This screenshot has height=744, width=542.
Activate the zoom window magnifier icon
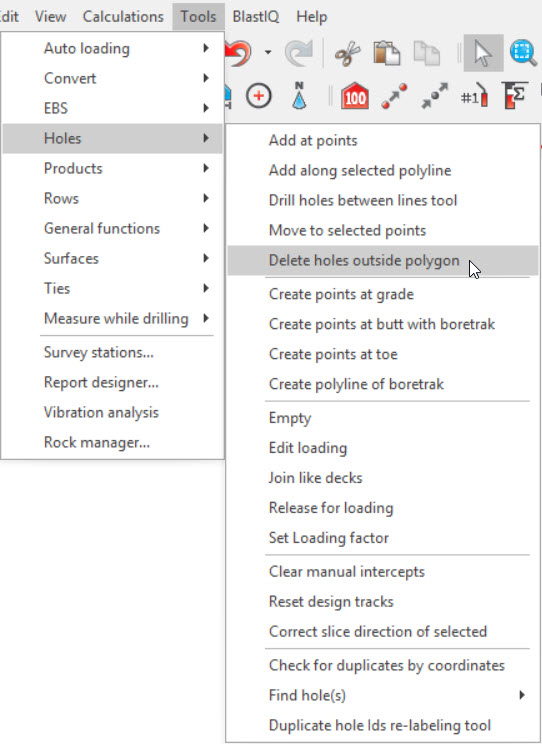point(523,53)
